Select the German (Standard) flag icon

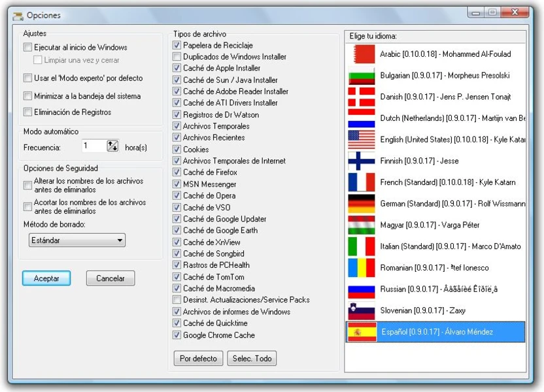(362, 204)
